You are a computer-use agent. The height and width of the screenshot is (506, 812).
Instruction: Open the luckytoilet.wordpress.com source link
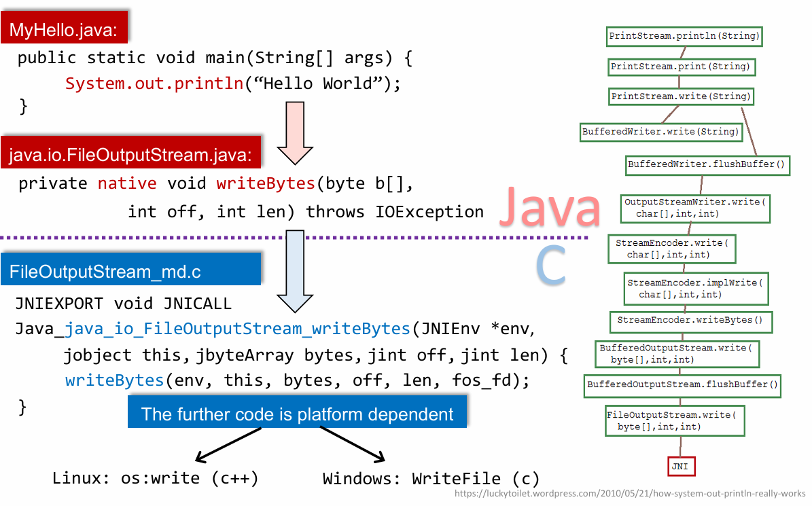[x=629, y=494]
